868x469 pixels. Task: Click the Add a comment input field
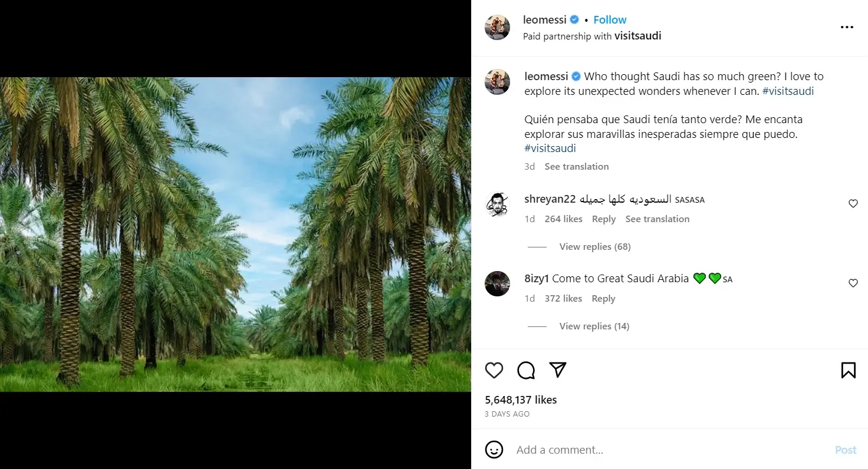590,450
